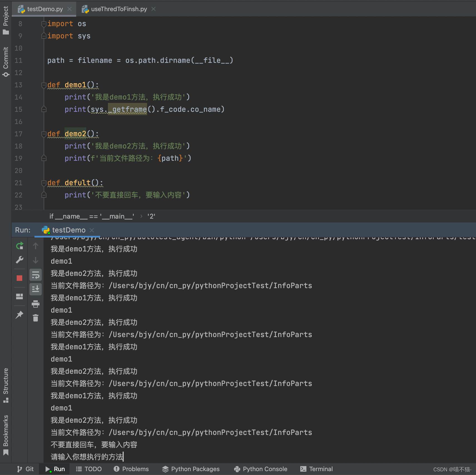Viewport: 476px width, 475px height.
Task: Move up the stack trace with up arrow
Action: [x=36, y=246]
